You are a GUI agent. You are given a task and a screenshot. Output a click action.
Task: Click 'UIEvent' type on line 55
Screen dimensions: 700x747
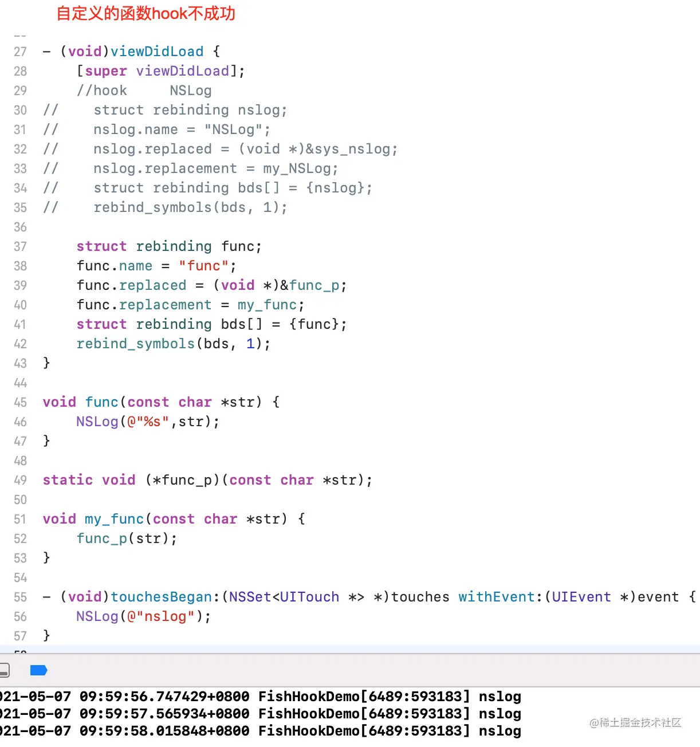pyautogui.click(x=581, y=597)
